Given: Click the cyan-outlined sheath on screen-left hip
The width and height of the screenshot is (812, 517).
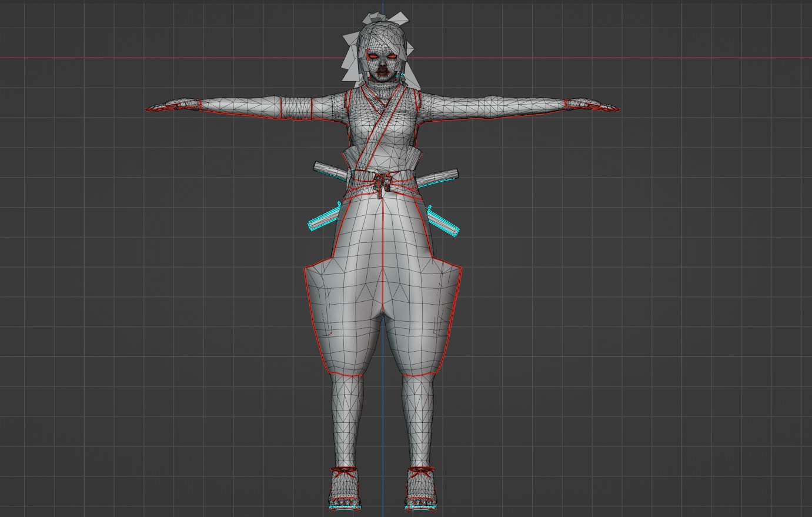Looking at the screenshot, I should point(324,216).
